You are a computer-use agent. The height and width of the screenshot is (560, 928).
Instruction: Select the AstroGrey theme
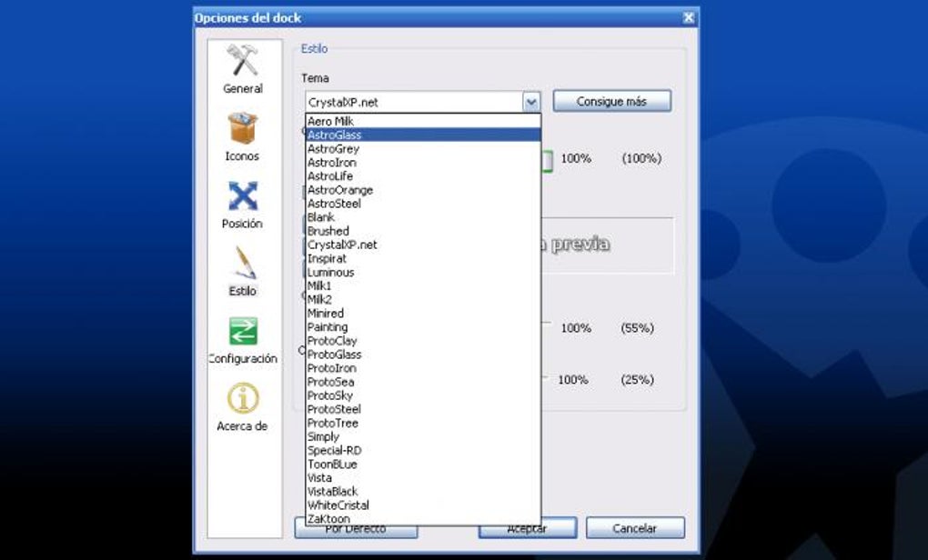(x=423, y=149)
